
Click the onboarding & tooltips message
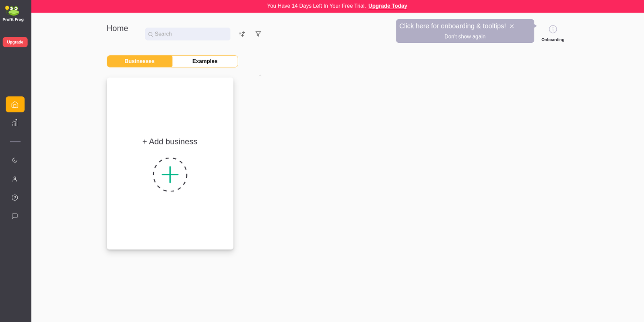[x=452, y=26]
